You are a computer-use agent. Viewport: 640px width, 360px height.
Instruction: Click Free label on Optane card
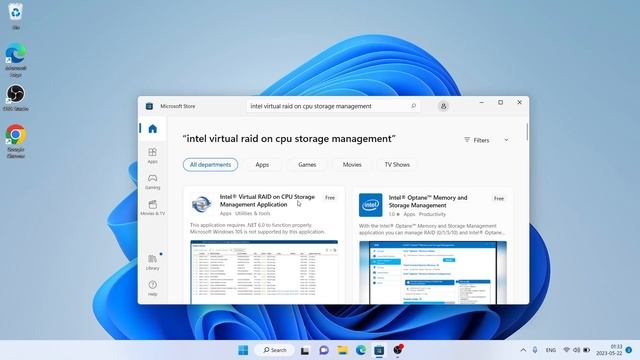coord(499,198)
